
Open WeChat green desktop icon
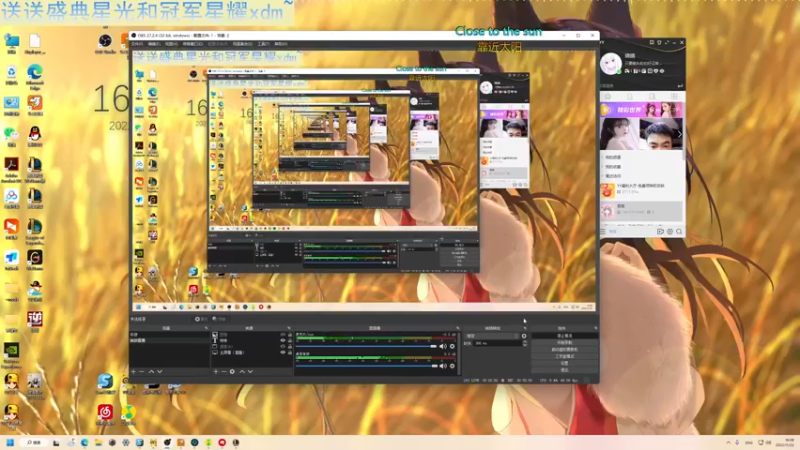tap(11, 136)
